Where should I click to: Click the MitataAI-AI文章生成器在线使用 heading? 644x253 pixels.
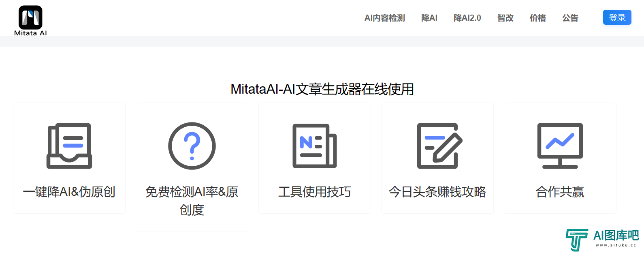[322, 89]
